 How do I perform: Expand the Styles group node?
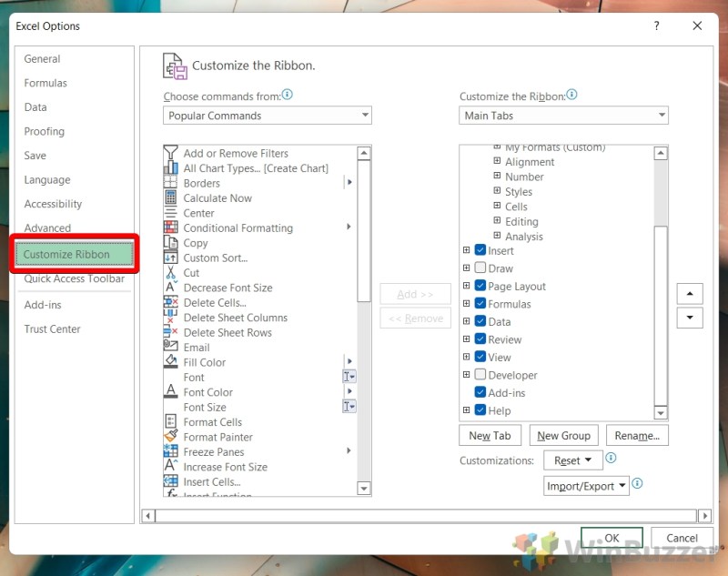pos(497,191)
